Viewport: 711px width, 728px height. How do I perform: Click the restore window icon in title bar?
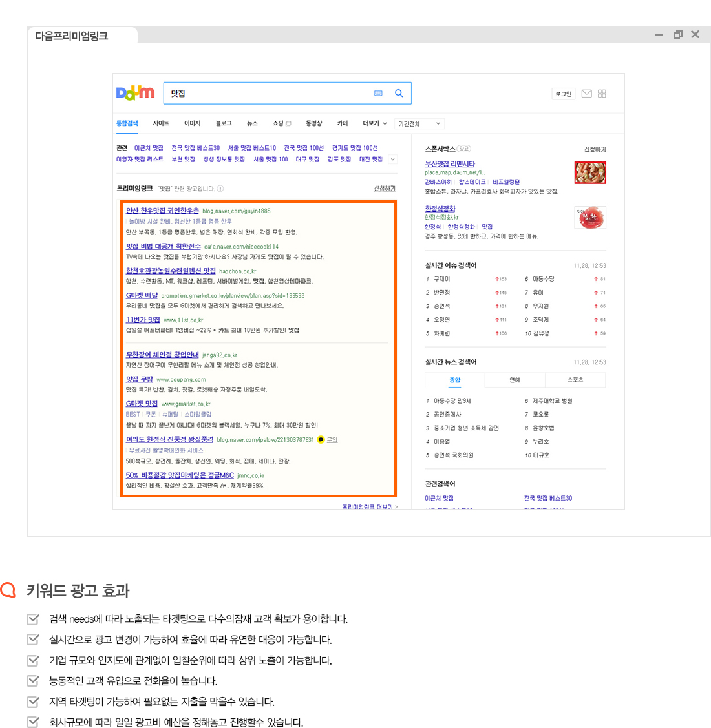coord(678,35)
